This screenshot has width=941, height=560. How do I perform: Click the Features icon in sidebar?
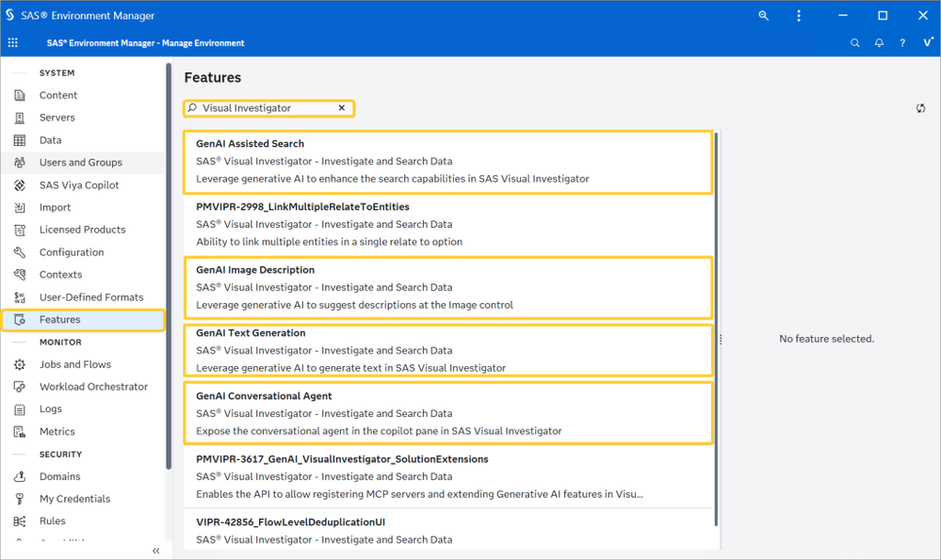[x=20, y=320]
